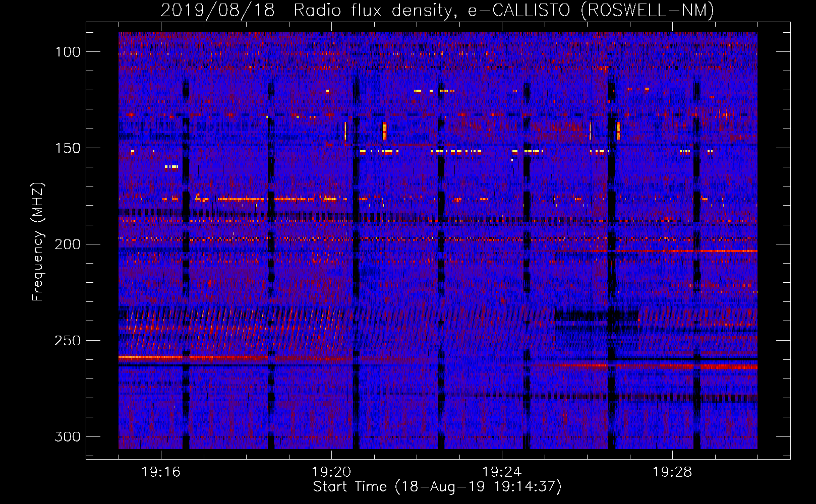This screenshot has height=504, width=816.
Task: Click the Start Time axis label
Action: click(437, 487)
